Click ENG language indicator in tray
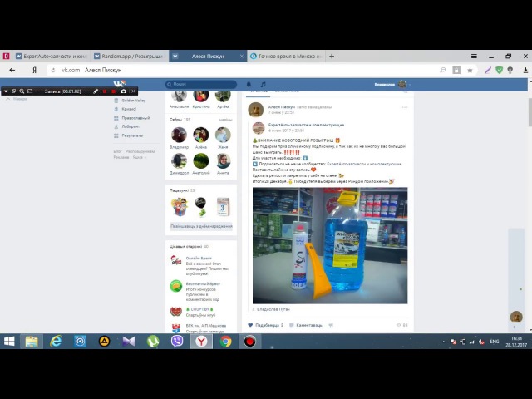The width and height of the screenshot is (532, 399). click(495, 342)
